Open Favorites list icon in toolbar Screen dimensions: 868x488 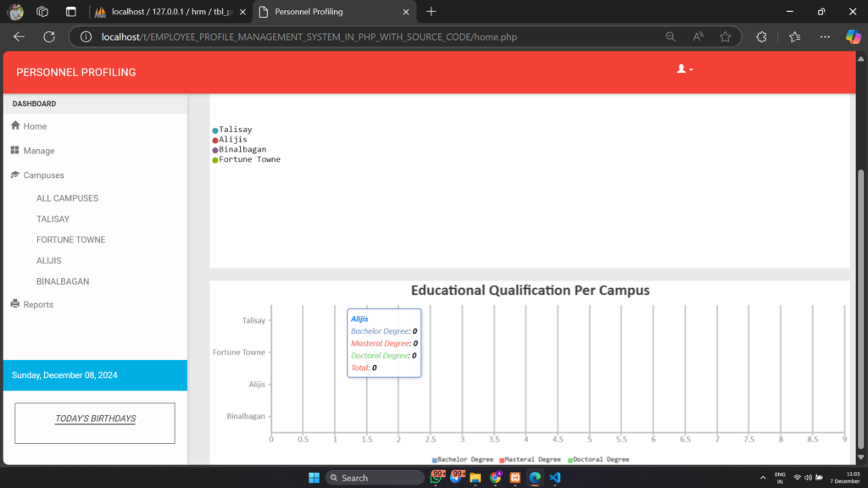tap(795, 37)
